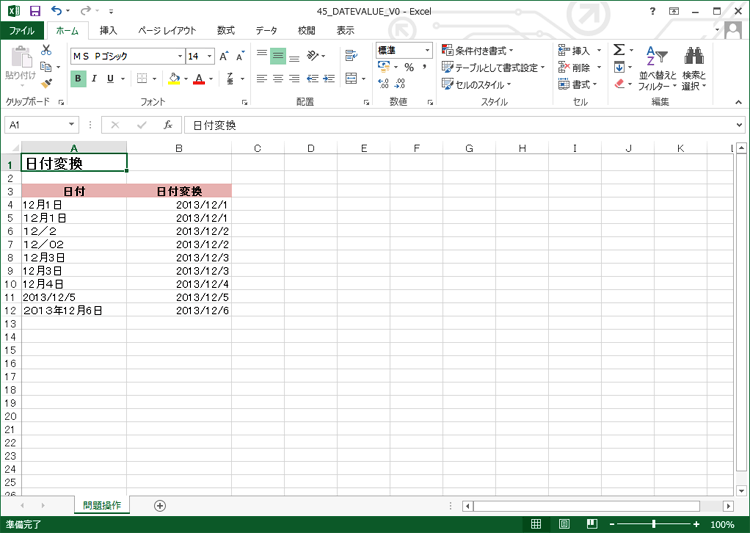Align cell text to the left

[x=262, y=78]
